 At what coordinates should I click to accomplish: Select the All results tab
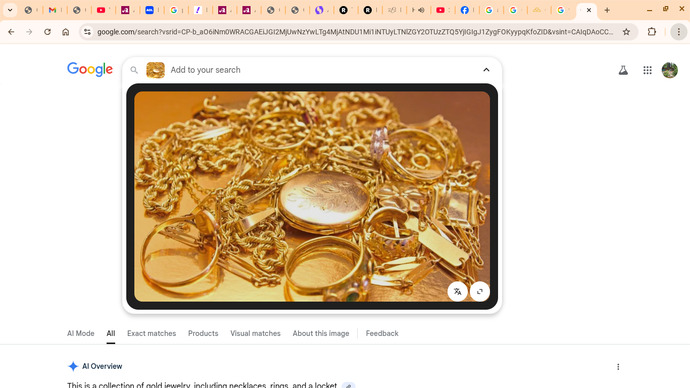(110, 333)
